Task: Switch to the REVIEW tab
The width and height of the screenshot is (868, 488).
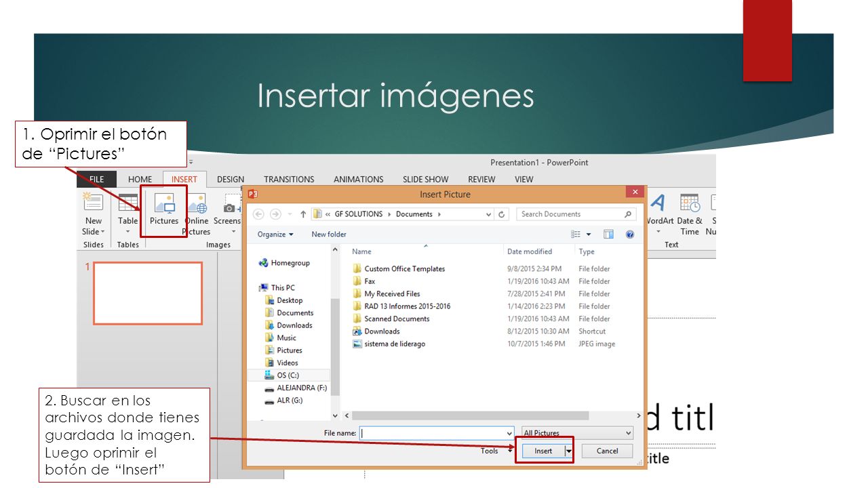Action: point(481,180)
